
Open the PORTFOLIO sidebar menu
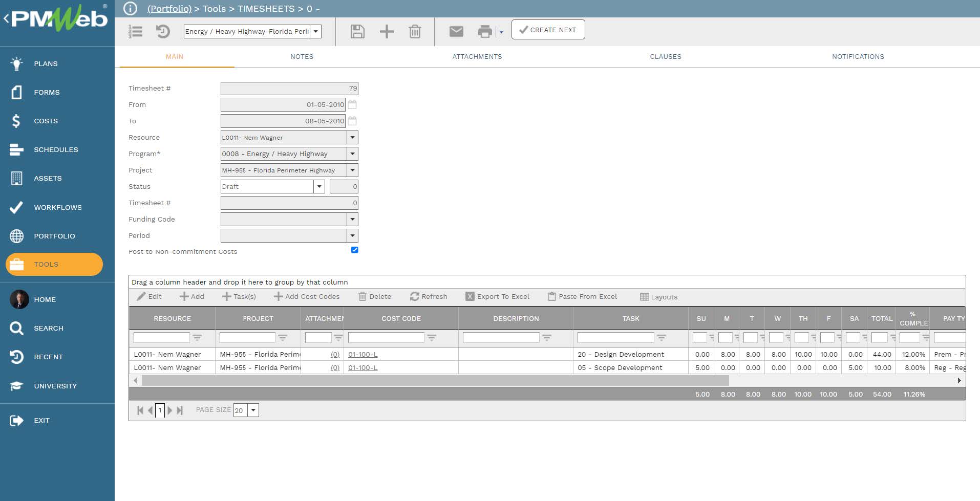[x=54, y=236]
